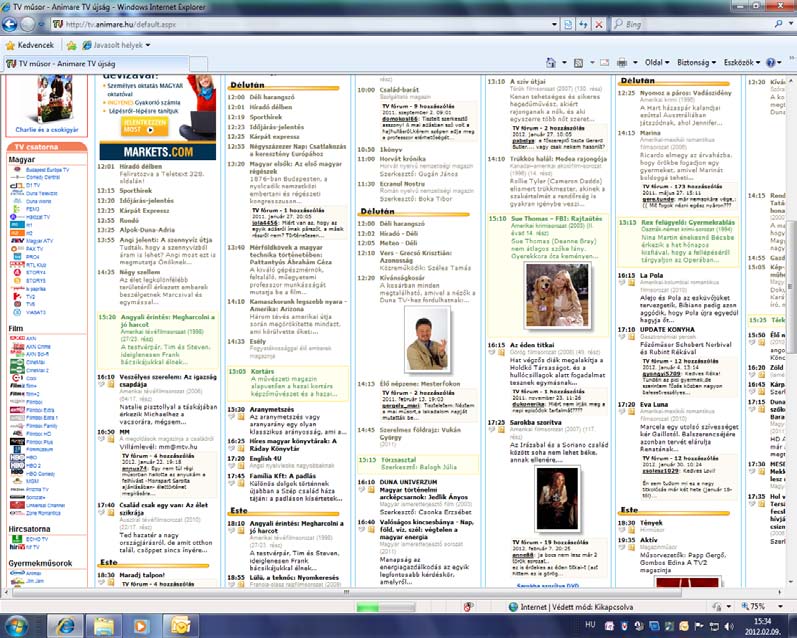Stop loading with the red X icon
Viewport: 797px width, 638px height.
(599, 24)
